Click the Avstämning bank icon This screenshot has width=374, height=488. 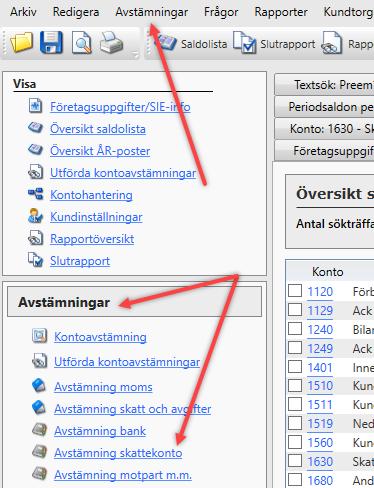coord(39,429)
